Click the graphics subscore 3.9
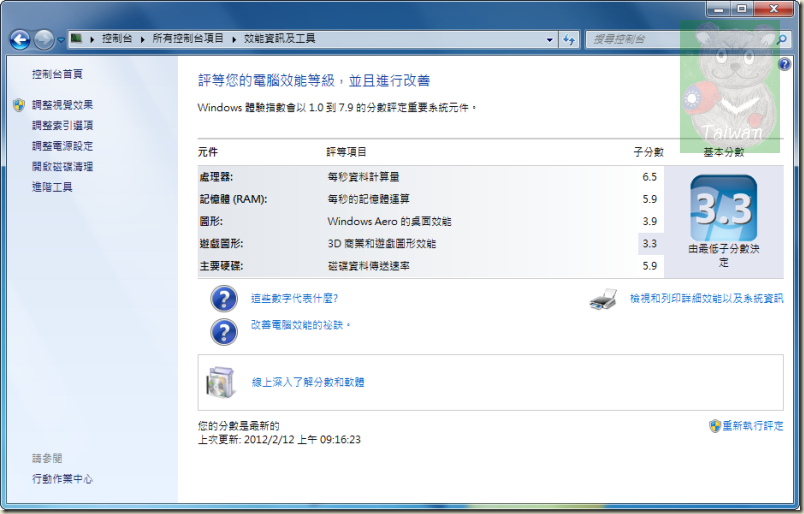The image size is (804, 514). coord(650,222)
